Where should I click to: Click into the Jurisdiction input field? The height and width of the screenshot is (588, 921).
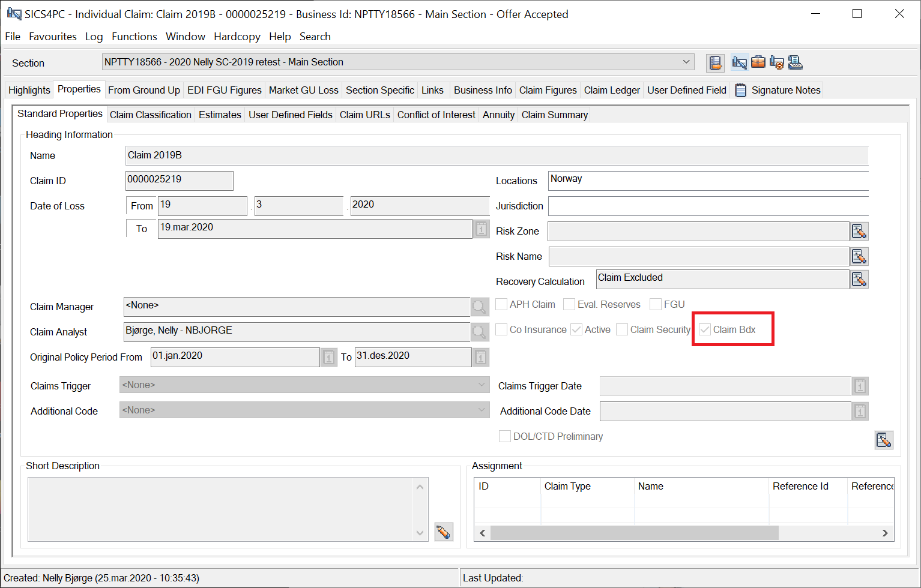tap(707, 206)
